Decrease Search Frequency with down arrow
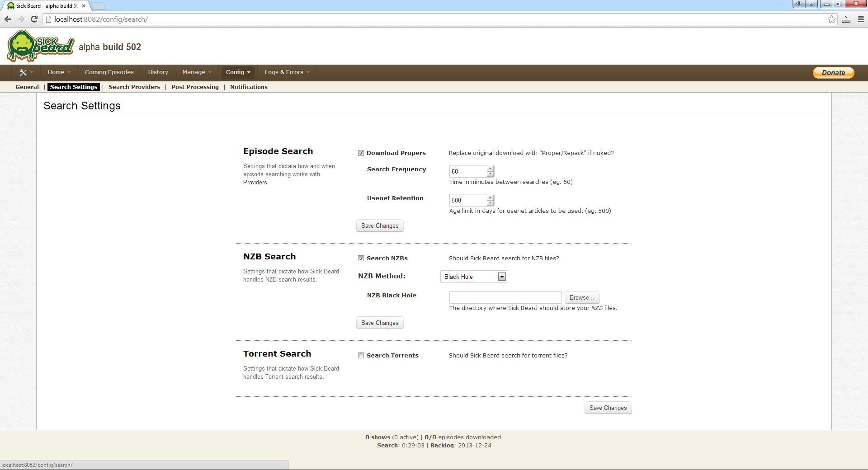The image size is (868, 470). [x=490, y=174]
